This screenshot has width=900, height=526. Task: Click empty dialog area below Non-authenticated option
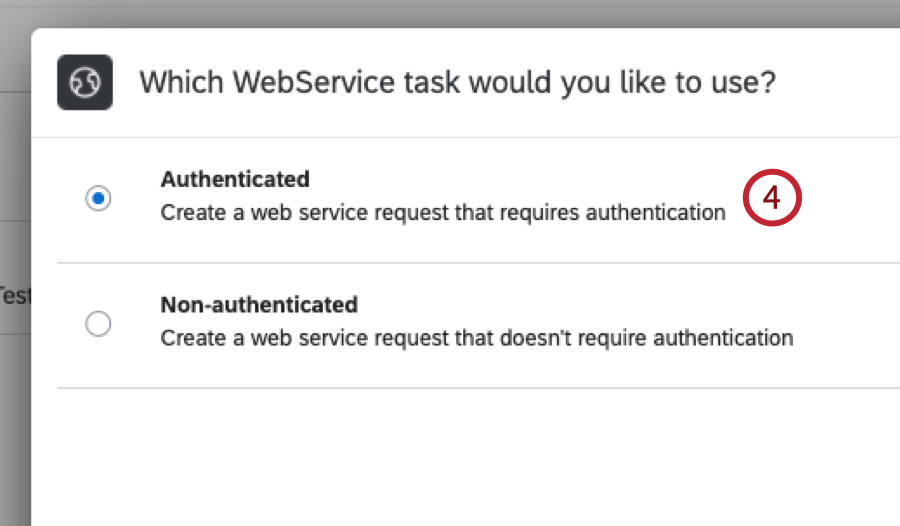(x=460, y=455)
